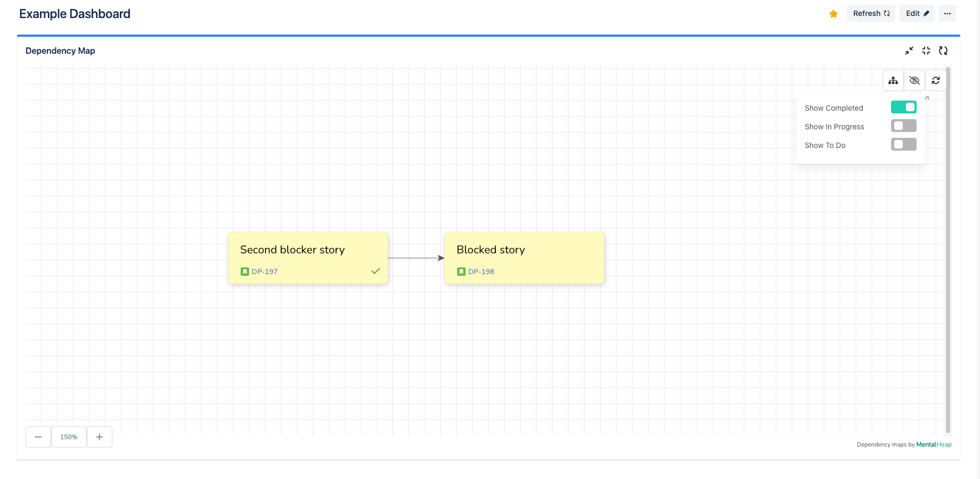This screenshot has height=479, width=980.
Task: Open the DP-198 issue link
Action: tap(481, 271)
